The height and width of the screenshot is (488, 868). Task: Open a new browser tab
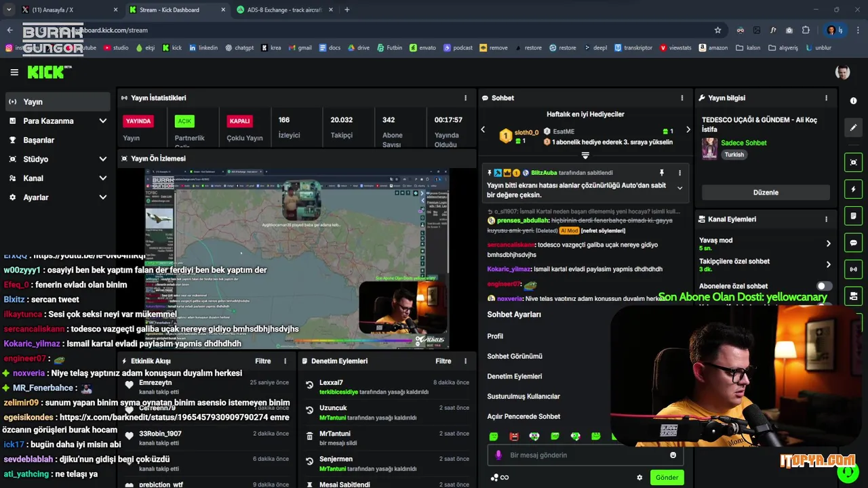point(347,10)
